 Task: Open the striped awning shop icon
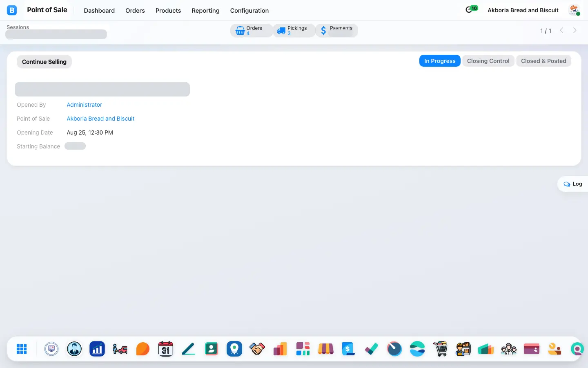point(326,349)
